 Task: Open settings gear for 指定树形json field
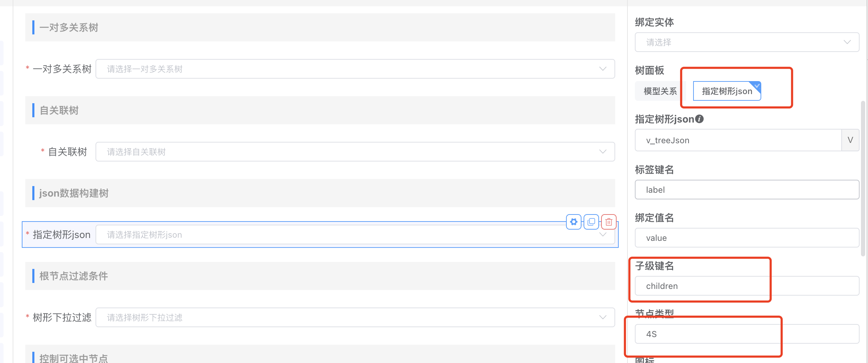point(574,222)
